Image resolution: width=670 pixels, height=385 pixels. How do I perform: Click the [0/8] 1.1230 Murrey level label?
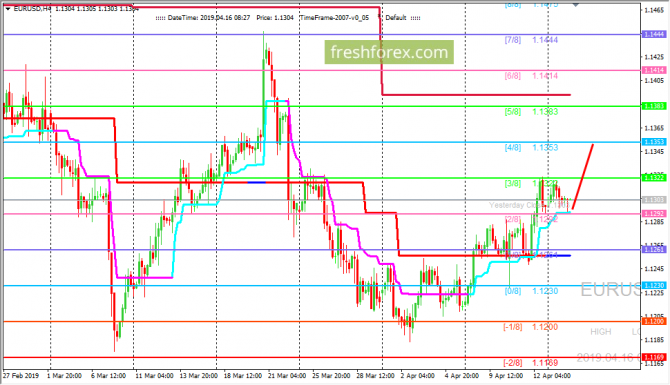coord(531,291)
